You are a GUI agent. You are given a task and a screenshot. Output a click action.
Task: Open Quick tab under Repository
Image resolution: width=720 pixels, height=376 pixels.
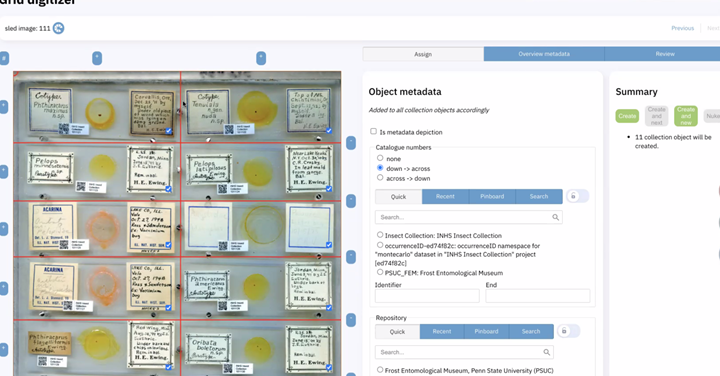397,331
